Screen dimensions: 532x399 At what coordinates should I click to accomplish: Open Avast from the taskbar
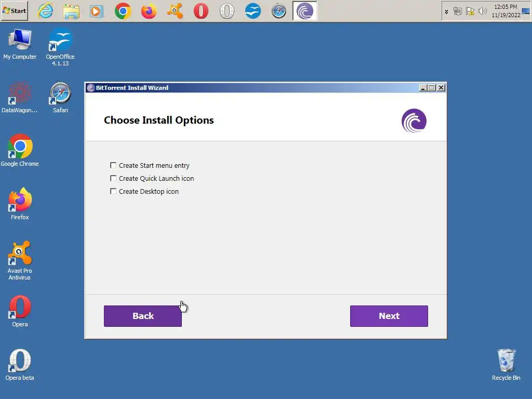click(175, 11)
